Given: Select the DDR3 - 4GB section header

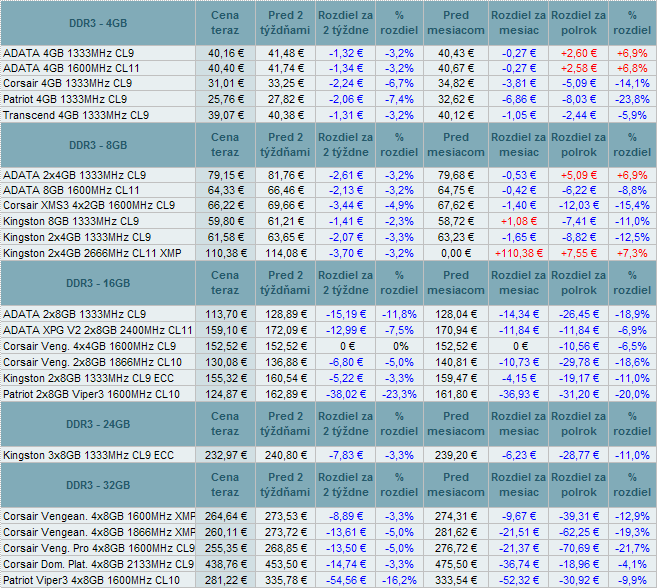Looking at the screenshot, I should [98, 23].
